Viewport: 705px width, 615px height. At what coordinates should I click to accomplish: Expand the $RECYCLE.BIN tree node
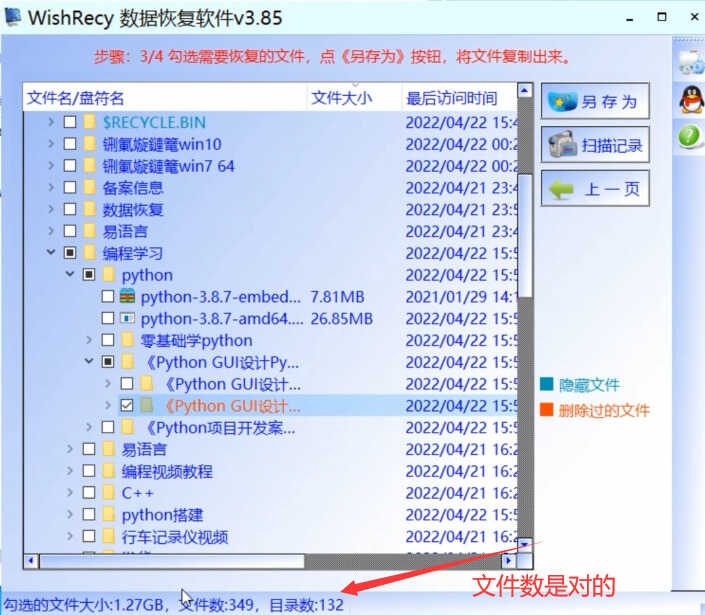[x=51, y=121]
